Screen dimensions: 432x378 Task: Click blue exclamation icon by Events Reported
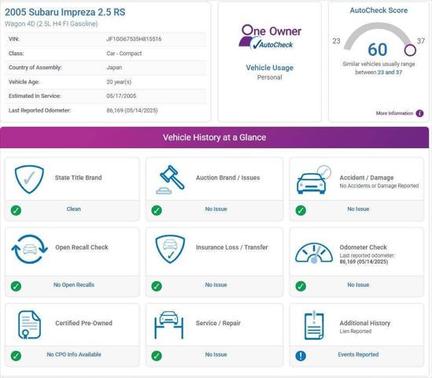301,356
